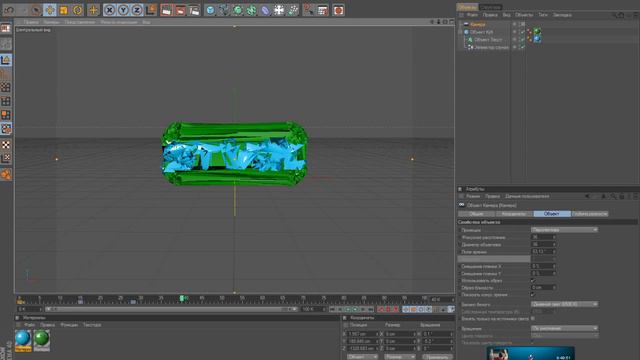Screen dimensions: 640x360
Task: Open the spline pen tool group
Action: coord(224,10)
